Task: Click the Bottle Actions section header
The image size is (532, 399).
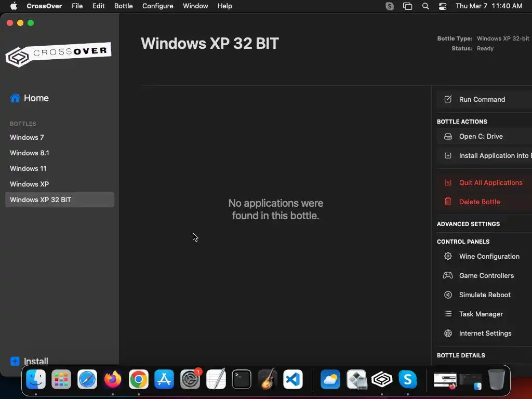Action: click(x=462, y=122)
